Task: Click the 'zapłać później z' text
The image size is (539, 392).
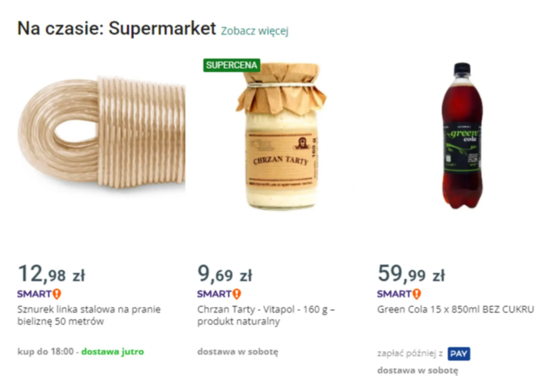Action: pos(410,354)
